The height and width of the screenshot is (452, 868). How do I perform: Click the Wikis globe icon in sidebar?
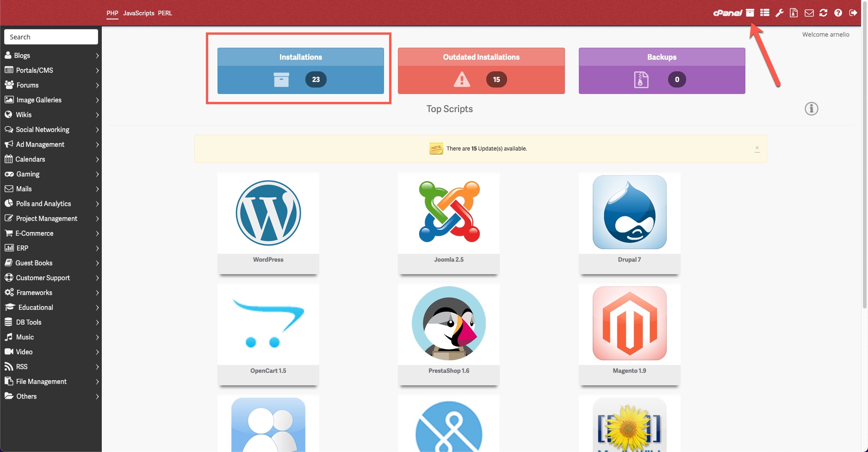point(8,114)
